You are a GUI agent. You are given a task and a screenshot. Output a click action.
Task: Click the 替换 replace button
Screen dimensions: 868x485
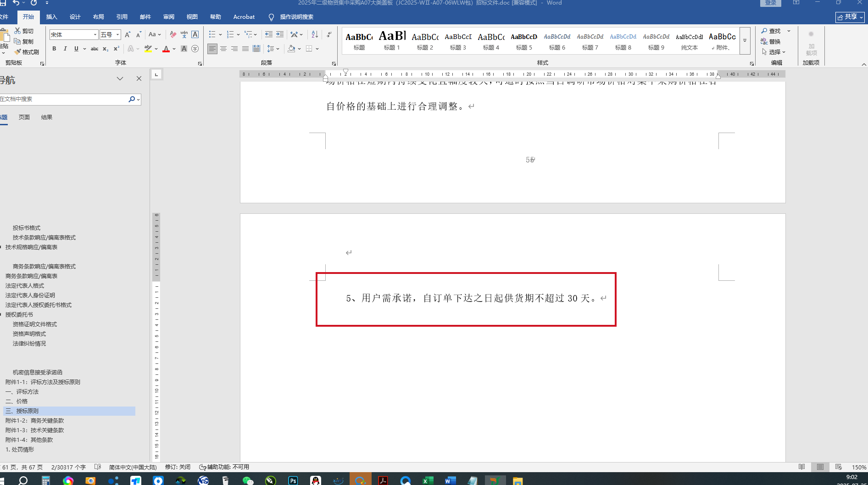pos(771,41)
